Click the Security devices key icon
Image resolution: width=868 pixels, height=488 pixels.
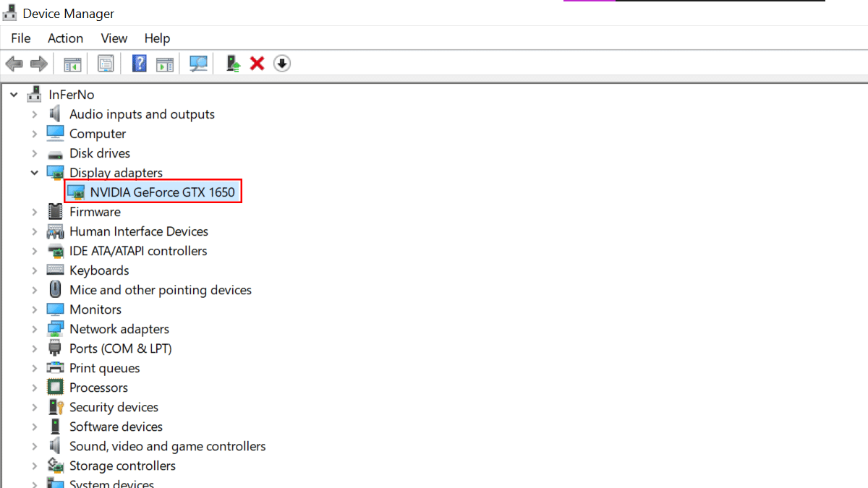(55, 407)
